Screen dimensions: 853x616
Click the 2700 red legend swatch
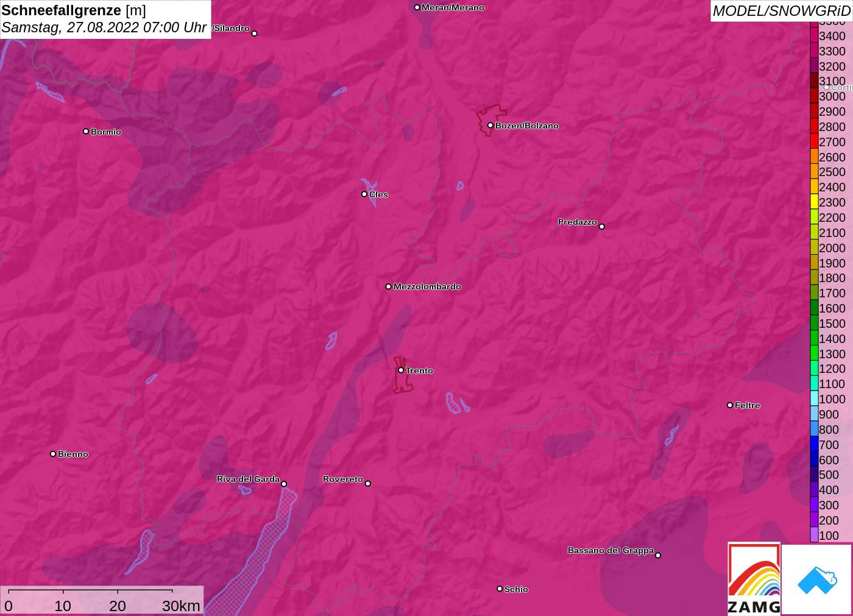pos(814,142)
